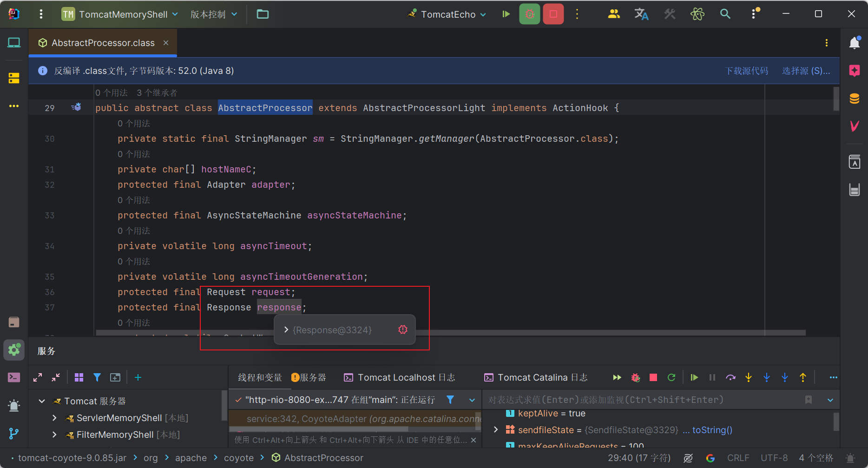Open the main menu hamburger dots
The image size is (868, 468).
pos(41,14)
